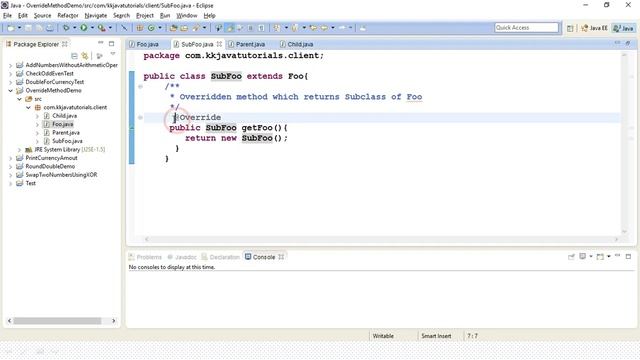Open the Window menu
640x360 pixels.
(x=187, y=16)
